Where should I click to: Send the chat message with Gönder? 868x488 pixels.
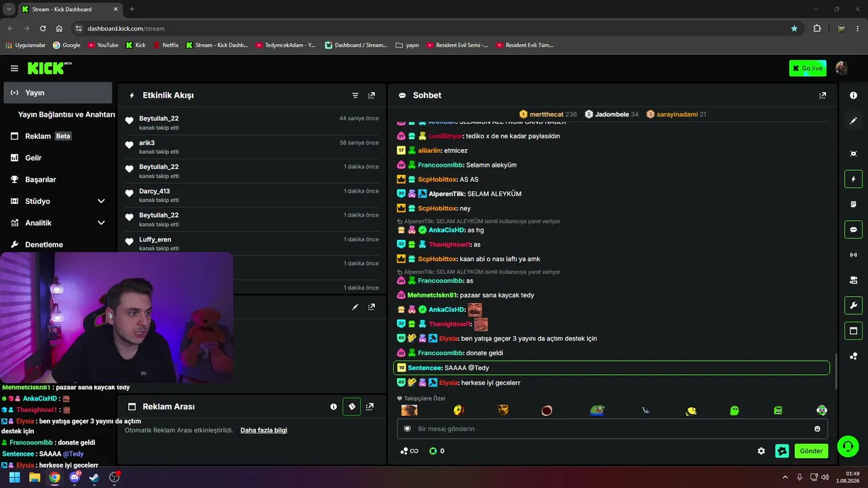(x=811, y=451)
